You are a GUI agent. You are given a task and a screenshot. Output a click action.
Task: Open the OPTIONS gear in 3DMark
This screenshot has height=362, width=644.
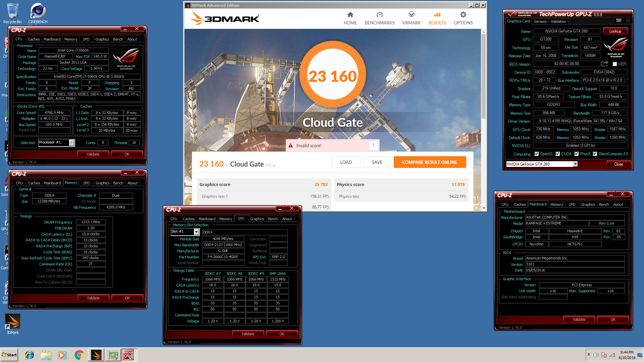click(463, 15)
